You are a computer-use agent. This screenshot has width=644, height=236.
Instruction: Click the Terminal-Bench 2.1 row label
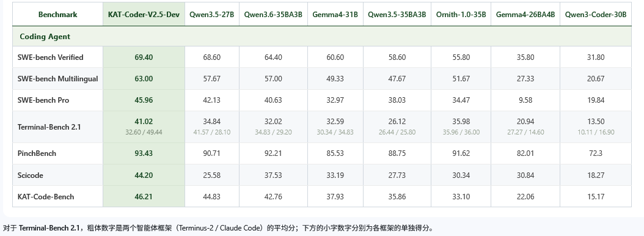(x=49, y=127)
